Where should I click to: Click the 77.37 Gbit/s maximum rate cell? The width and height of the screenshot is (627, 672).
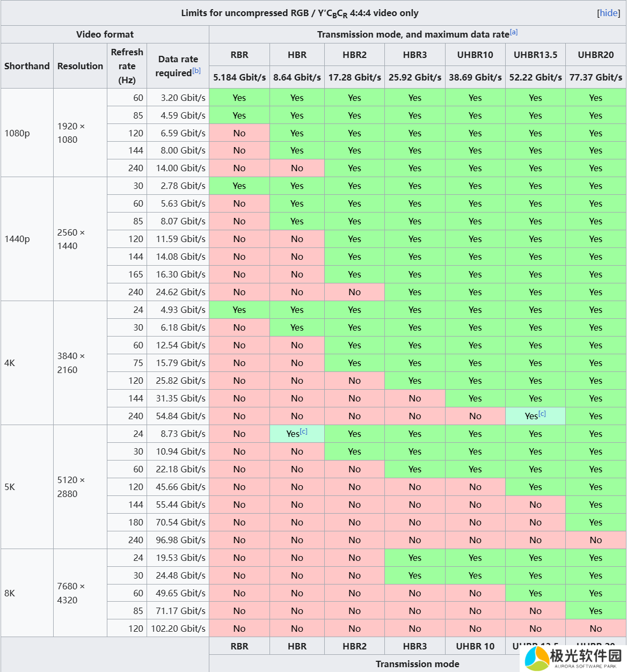pyautogui.click(x=595, y=77)
